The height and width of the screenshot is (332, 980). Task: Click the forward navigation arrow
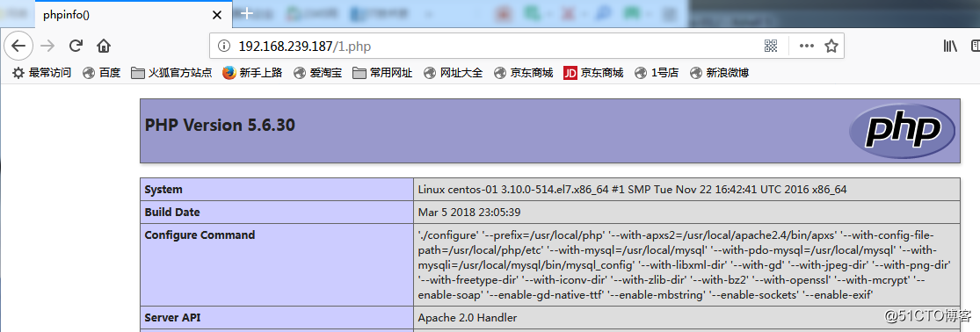[x=47, y=46]
